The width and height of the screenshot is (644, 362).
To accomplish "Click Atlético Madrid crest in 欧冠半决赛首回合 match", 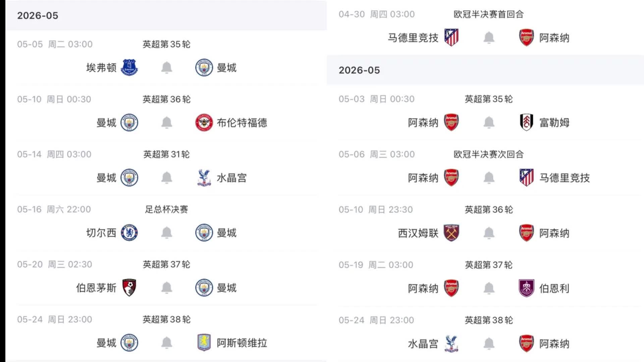I will coord(451,38).
